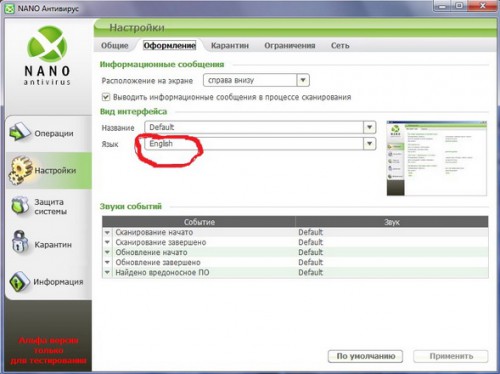Click the Применить button
The image size is (500, 374).
(x=451, y=356)
